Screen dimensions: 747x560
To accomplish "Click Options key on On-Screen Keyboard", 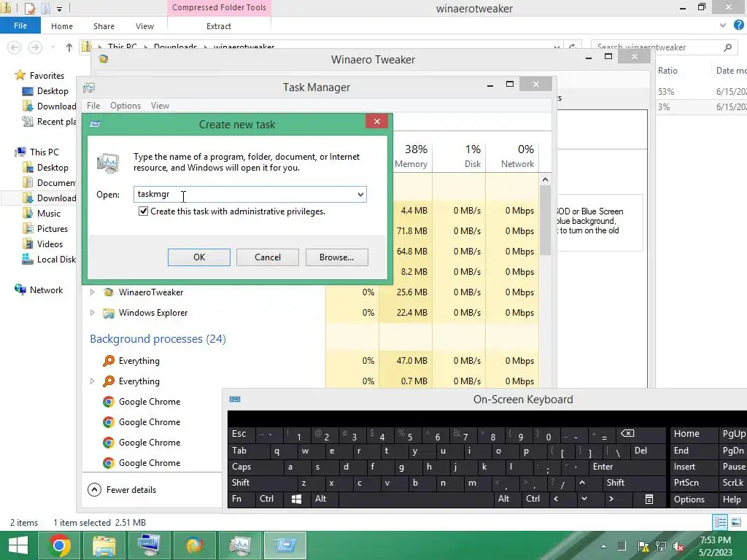I will 693,499.
